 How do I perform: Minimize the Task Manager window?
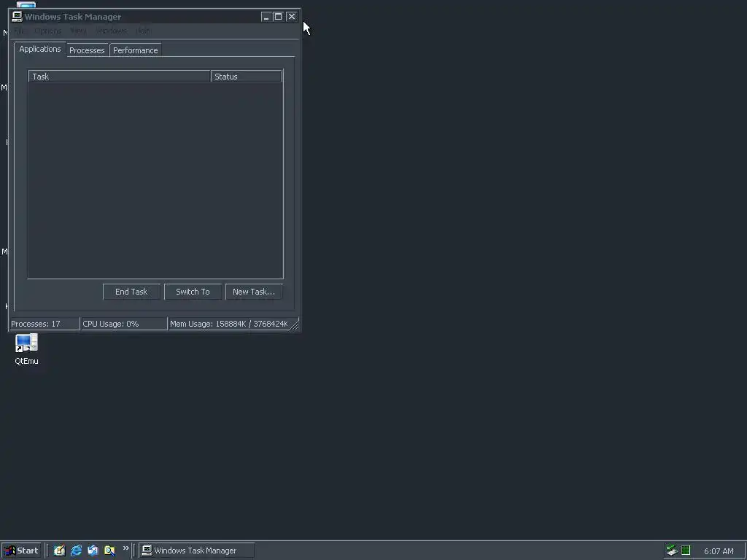point(266,17)
